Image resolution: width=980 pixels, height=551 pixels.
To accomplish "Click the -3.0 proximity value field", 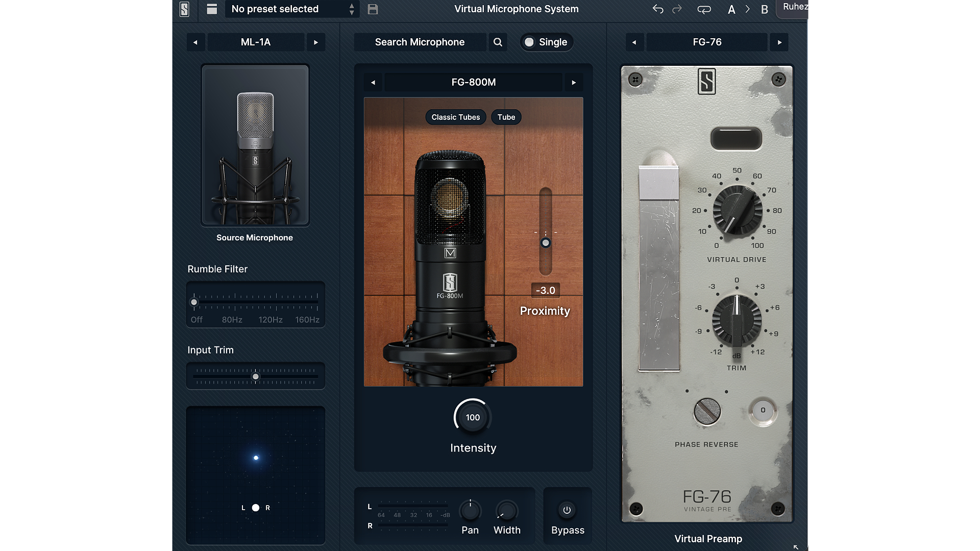I will (546, 290).
